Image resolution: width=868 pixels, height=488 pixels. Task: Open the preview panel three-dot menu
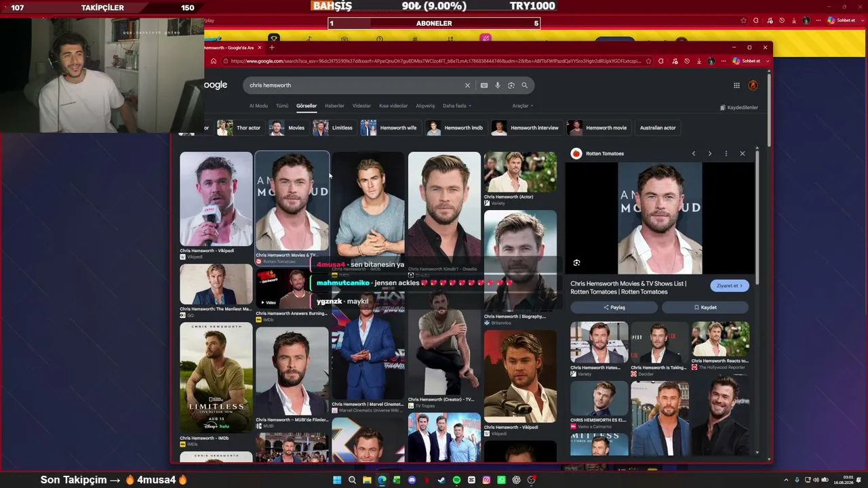pyautogui.click(x=726, y=154)
